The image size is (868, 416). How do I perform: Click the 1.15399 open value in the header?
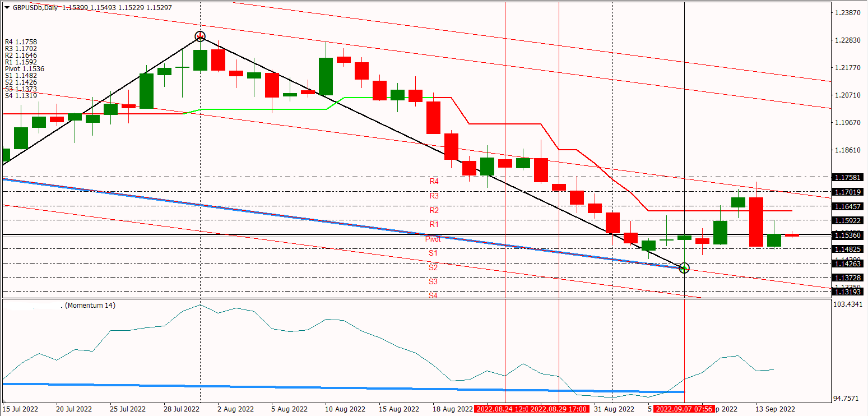(74, 8)
